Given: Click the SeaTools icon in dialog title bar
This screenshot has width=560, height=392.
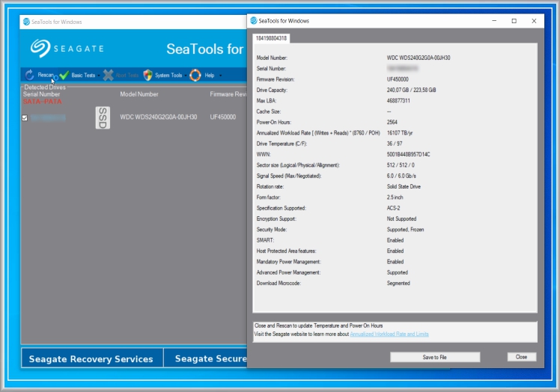Looking at the screenshot, I should pyautogui.click(x=254, y=21).
